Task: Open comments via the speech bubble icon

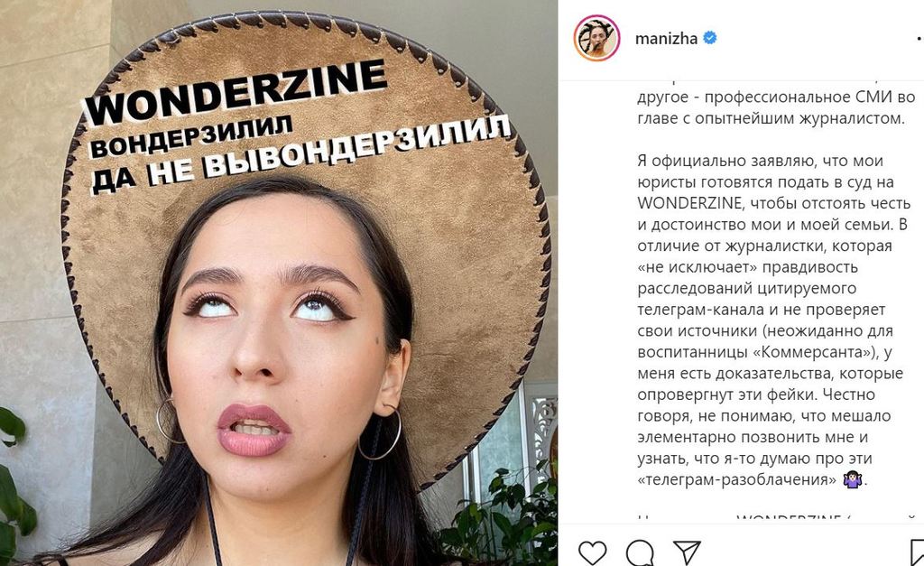Action: coord(640,553)
